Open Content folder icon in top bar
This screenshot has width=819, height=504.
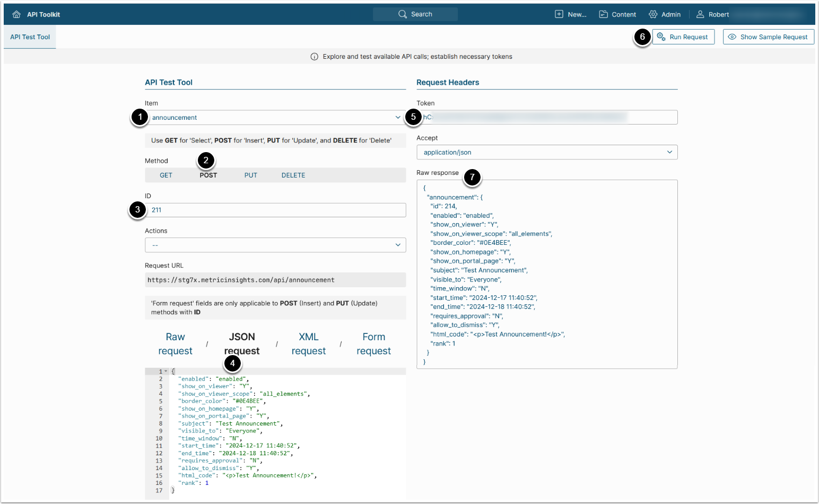pyautogui.click(x=603, y=14)
